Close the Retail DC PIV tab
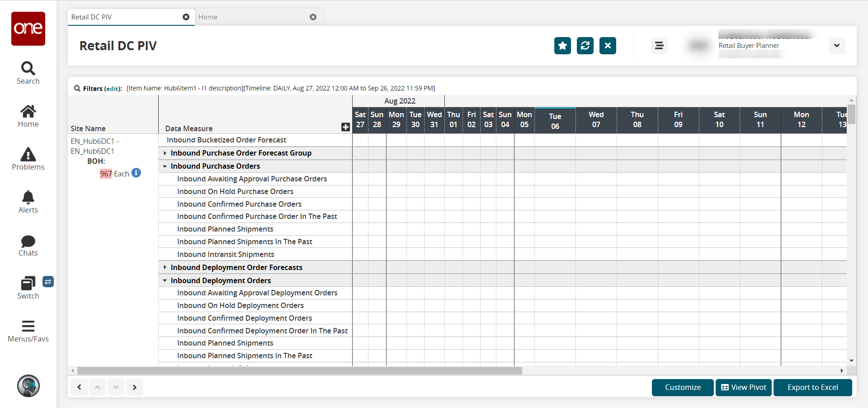 (x=186, y=17)
